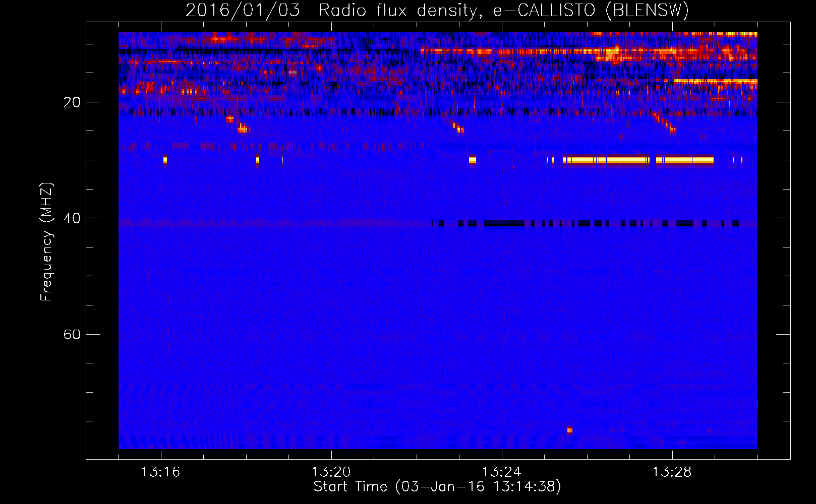Click the 'Start Time (03-Jan-16 13:14:38)' label

point(437,486)
